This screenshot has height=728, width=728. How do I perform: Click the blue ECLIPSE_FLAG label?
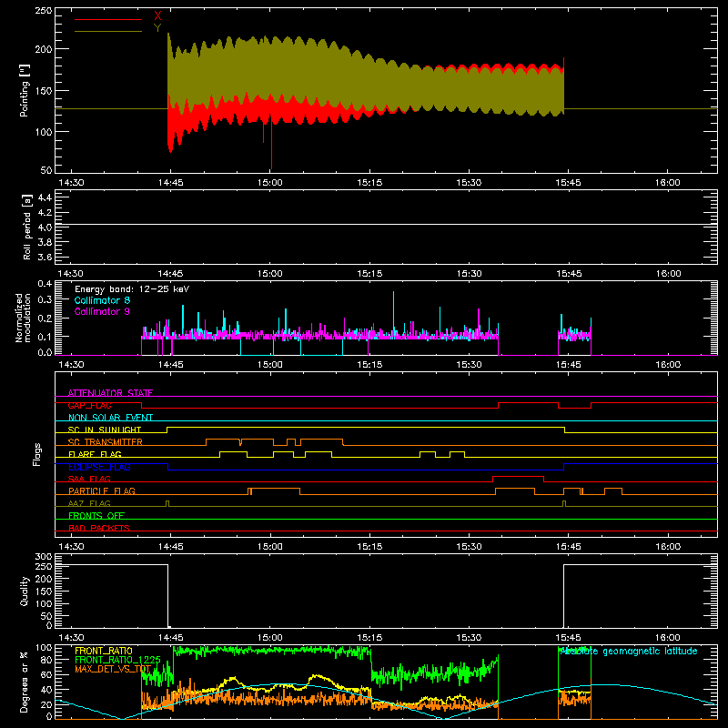pyautogui.click(x=99, y=467)
